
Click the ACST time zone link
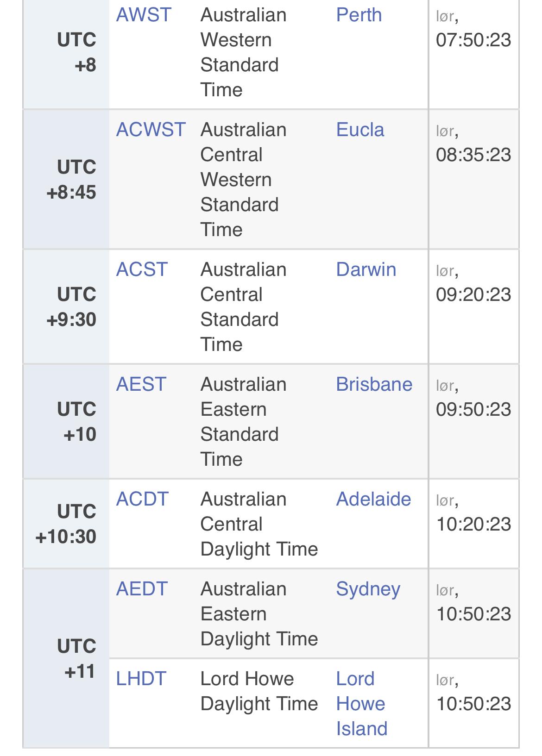click(142, 269)
